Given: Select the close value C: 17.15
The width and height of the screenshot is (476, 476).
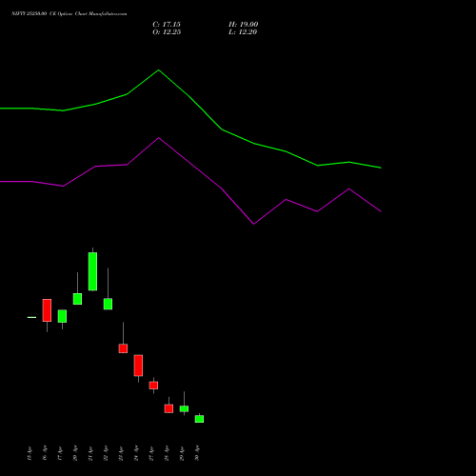Looking at the screenshot, I should pyautogui.click(x=167, y=25).
